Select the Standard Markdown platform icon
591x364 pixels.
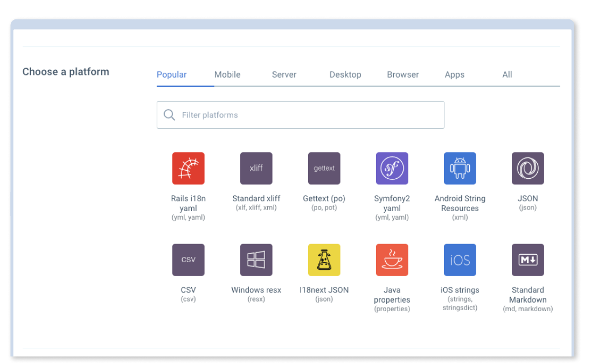tap(527, 260)
